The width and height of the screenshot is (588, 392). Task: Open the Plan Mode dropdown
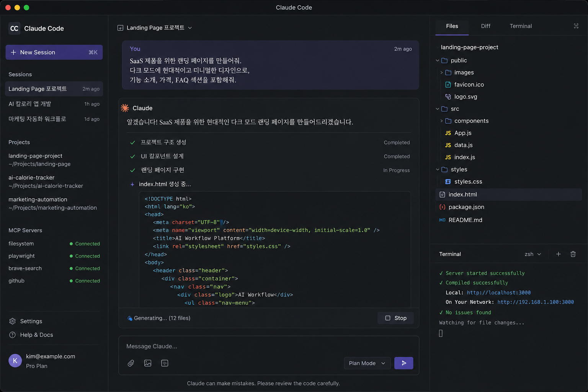tap(367, 363)
